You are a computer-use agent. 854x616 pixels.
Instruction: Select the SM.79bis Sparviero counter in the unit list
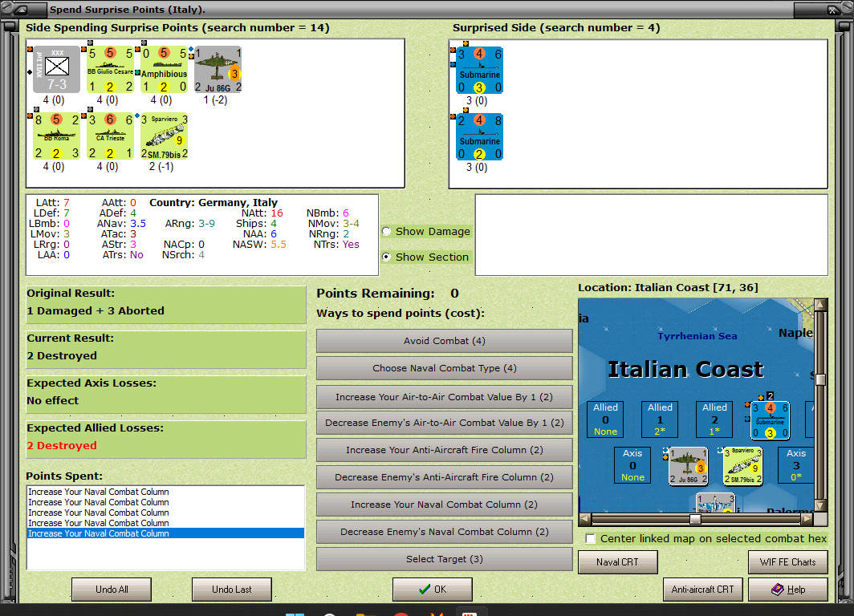[x=164, y=136]
